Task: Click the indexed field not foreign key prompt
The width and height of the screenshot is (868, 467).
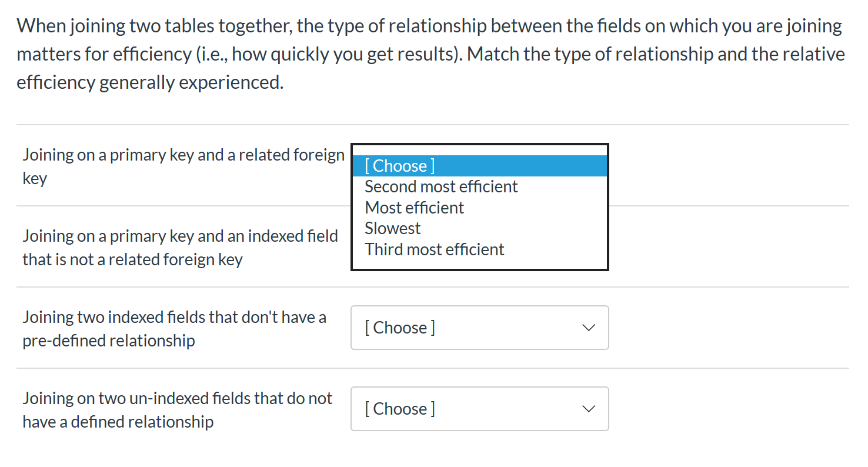Action: [x=181, y=247]
